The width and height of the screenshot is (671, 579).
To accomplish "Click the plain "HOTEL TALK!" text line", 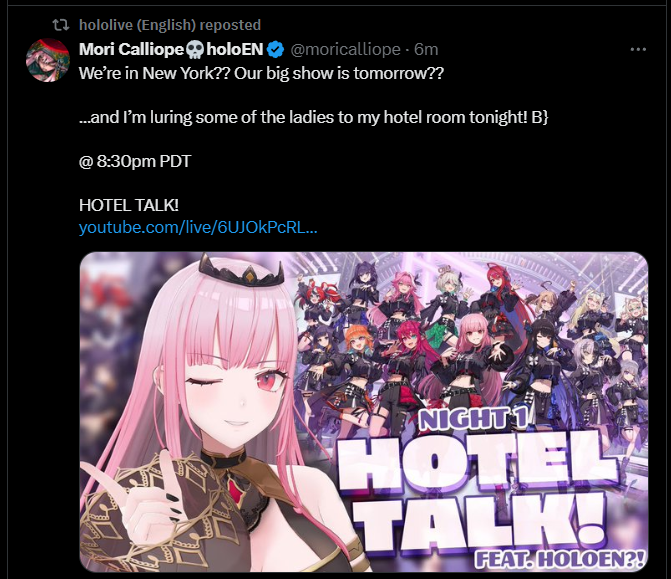I will point(129,205).
